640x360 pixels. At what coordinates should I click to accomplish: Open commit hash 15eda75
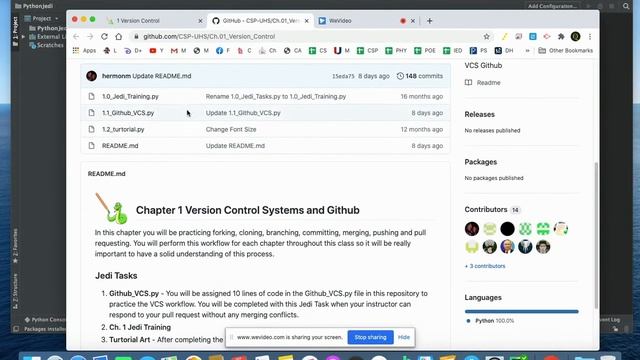[x=343, y=76]
